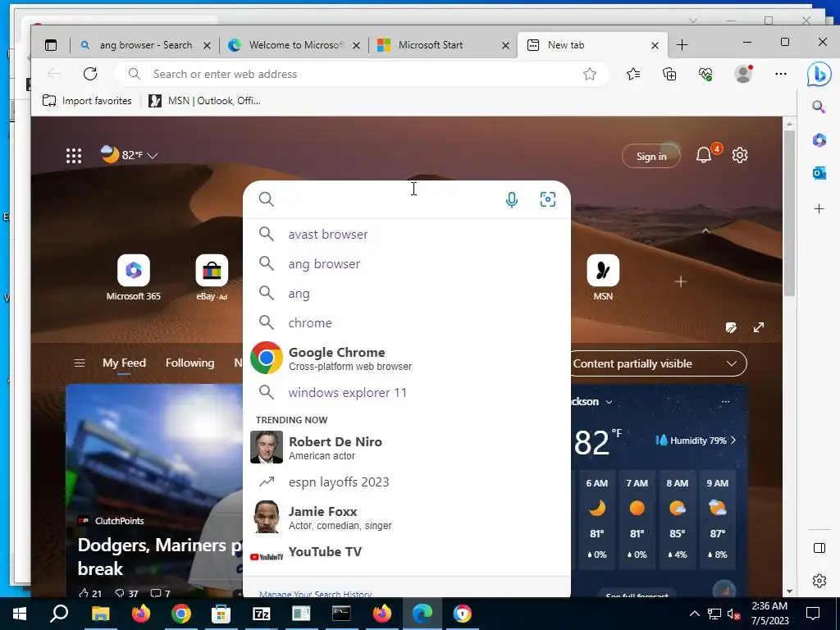Open Settings and more ellipsis
The height and width of the screenshot is (630, 840).
pos(781,74)
